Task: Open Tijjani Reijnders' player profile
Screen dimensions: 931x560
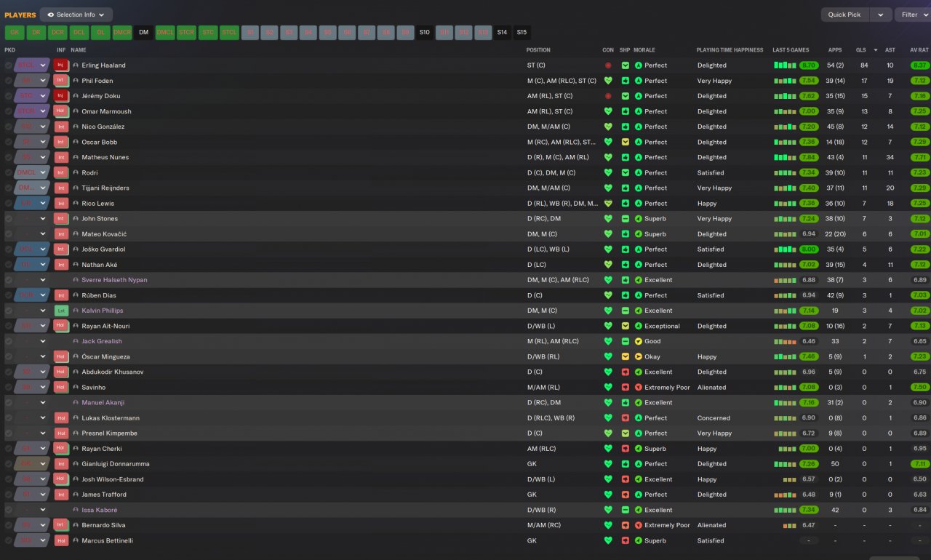Action: point(106,188)
